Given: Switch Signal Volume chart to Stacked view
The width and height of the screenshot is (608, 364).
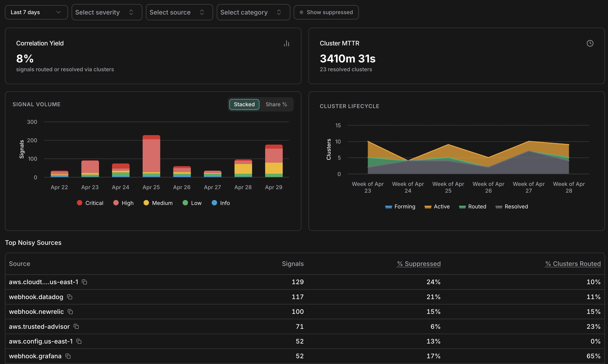Looking at the screenshot, I should pyautogui.click(x=244, y=104).
